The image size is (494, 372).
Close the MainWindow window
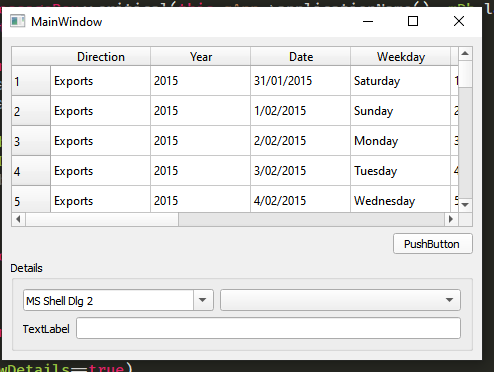pyautogui.click(x=459, y=21)
